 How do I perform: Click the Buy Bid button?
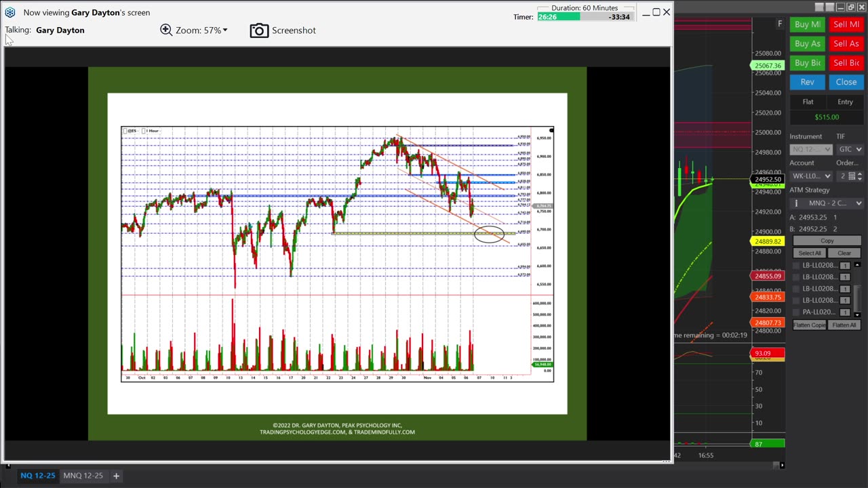pos(807,62)
